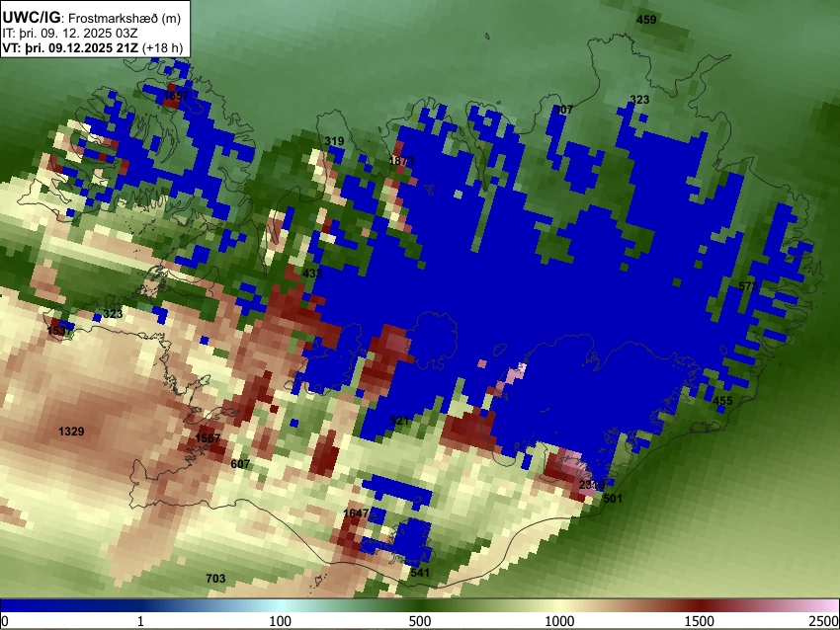
Task: Click the 0 tick on the color scale
Action: (5, 621)
